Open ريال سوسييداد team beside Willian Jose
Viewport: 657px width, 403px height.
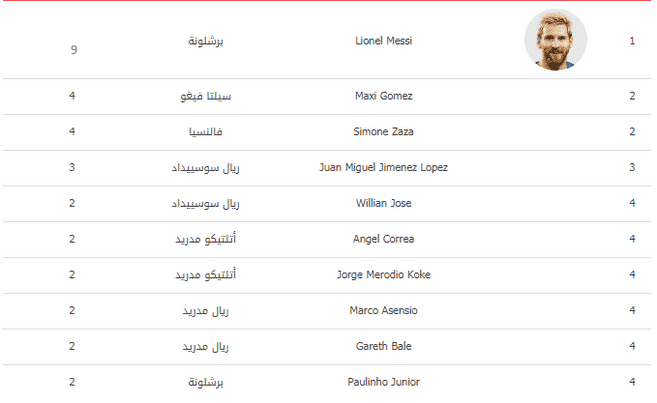click(206, 204)
